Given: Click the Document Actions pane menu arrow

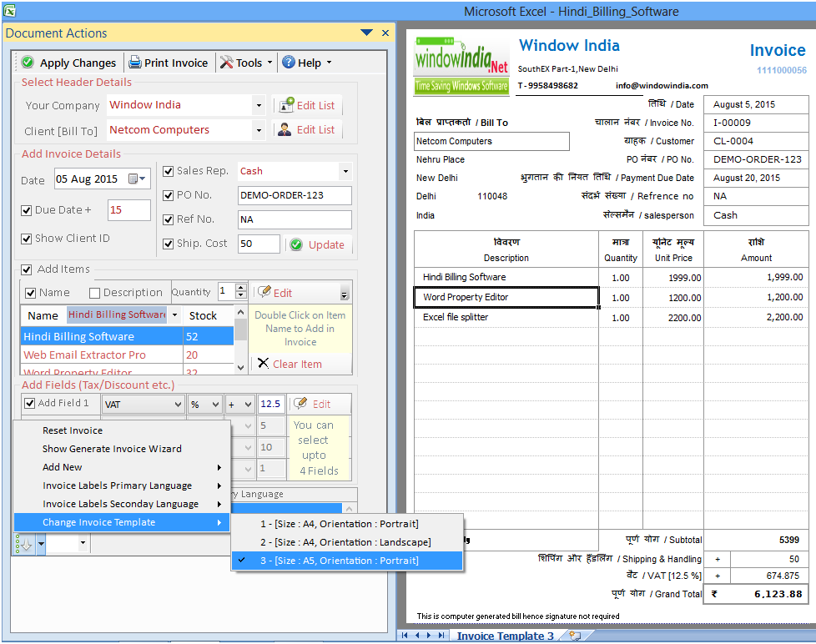Looking at the screenshot, I should [x=366, y=33].
